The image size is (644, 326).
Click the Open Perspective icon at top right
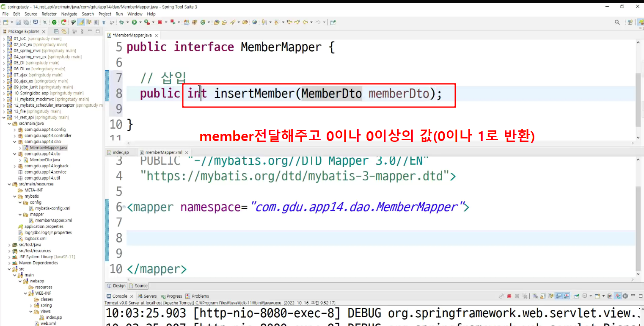click(630, 22)
